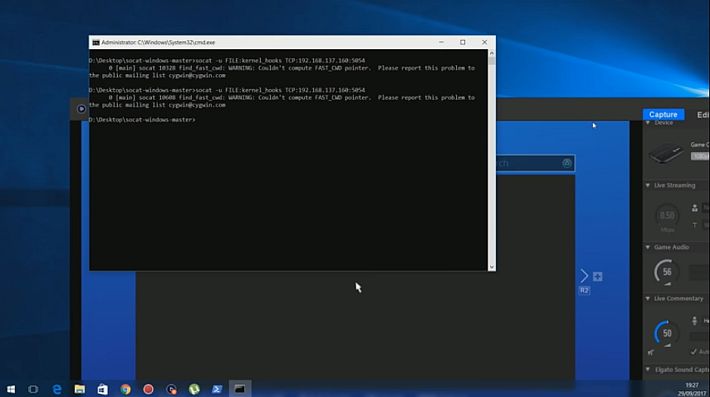Image resolution: width=710 pixels, height=397 pixels.
Task: Collapse the Live Commentary section
Action: (x=648, y=298)
